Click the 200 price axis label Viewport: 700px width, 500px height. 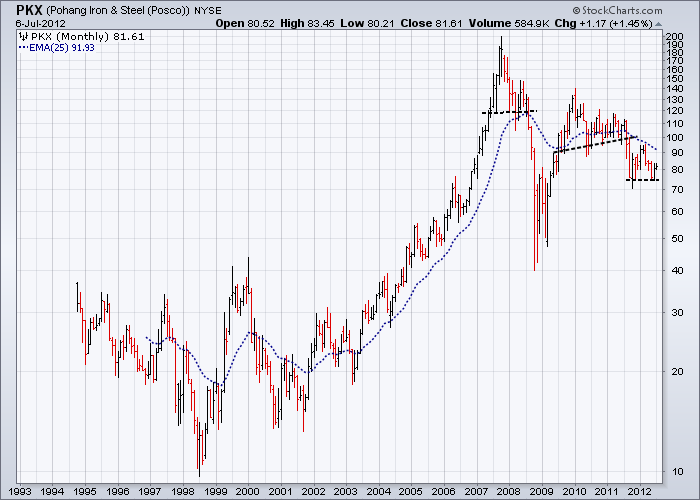[674, 37]
